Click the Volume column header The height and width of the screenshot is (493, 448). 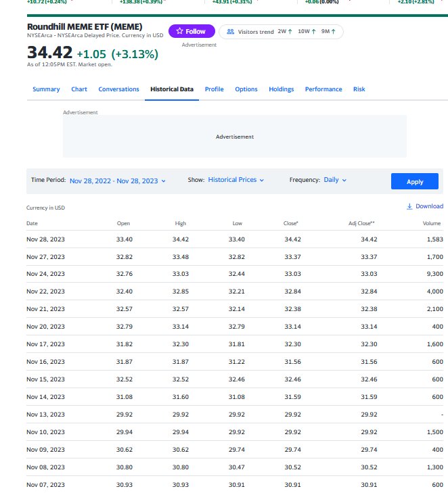pos(432,223)
